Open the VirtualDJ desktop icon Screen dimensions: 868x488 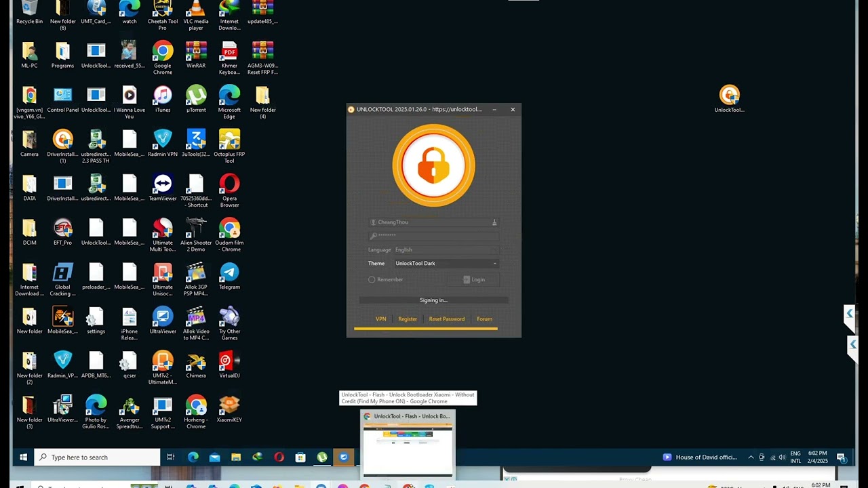coord(229,365)
